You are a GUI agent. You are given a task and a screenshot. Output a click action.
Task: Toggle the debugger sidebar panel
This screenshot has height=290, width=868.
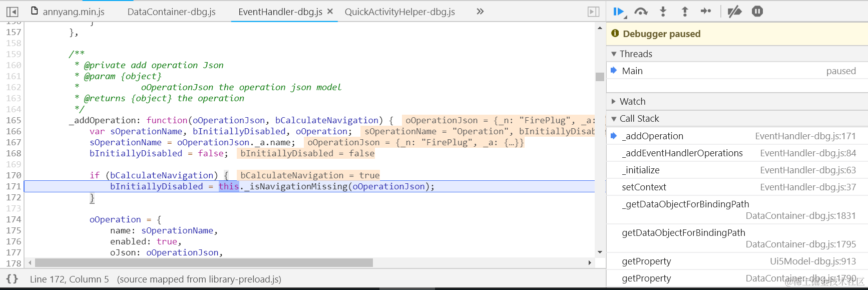(593, 12)
